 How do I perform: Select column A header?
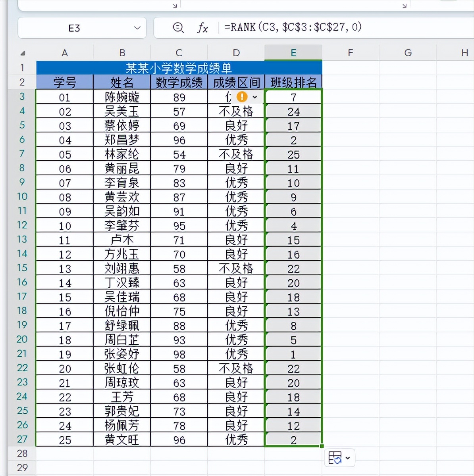click(x=65, y=53)
